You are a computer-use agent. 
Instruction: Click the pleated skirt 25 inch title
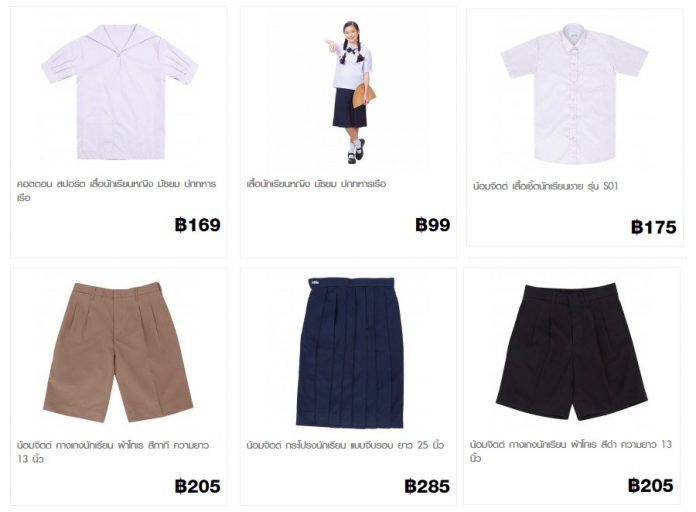[x=345, y=445]
